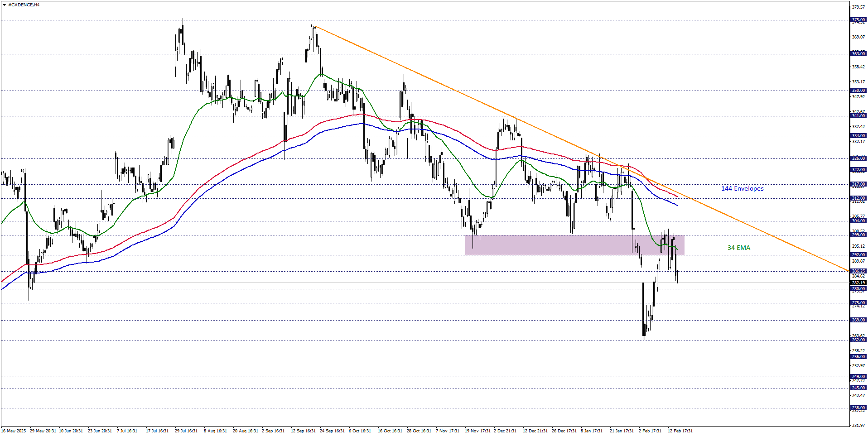The height and width of the screenshot is (436, 868).
Task: Click the '12 Feb 17:31' time axis label
Action: [x=680, y=431]
